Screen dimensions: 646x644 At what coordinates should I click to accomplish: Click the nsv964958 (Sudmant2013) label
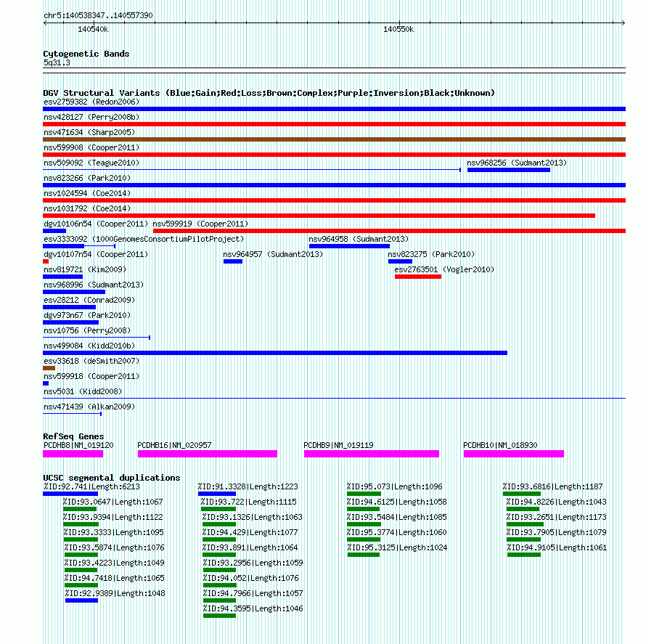359,239
